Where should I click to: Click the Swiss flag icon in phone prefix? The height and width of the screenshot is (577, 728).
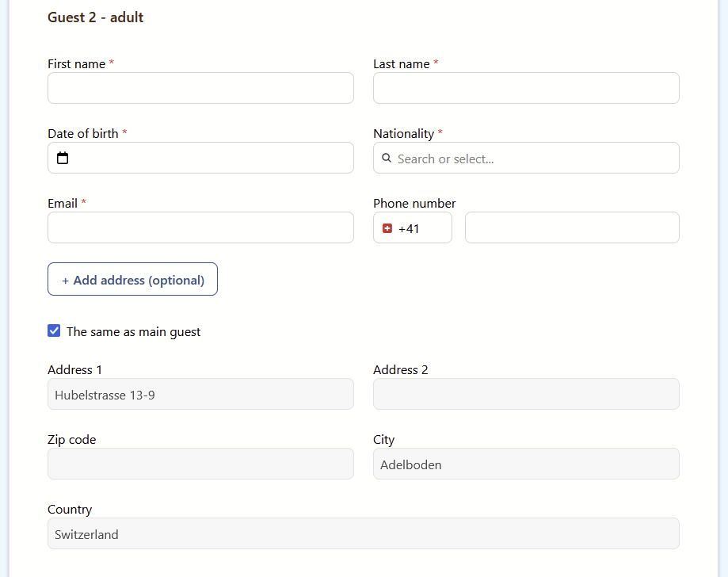(387, 228)
